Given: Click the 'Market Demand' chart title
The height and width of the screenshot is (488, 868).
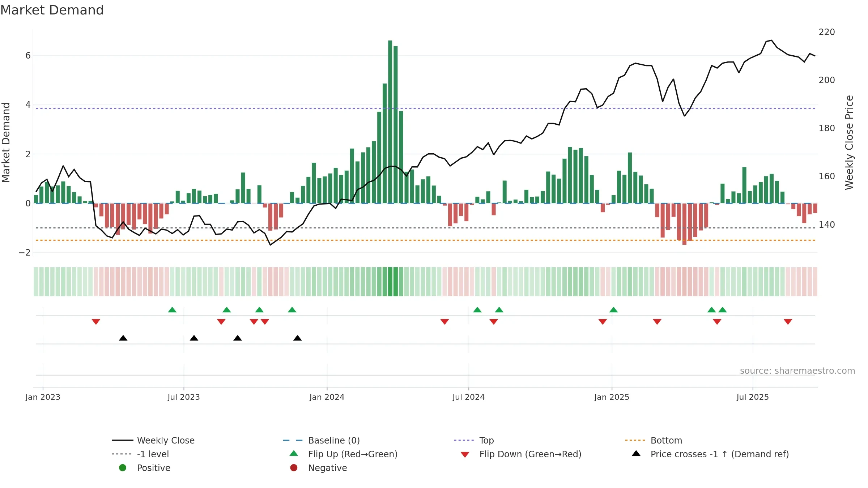Looking at the screenshot, I should [x=52, y=10].
